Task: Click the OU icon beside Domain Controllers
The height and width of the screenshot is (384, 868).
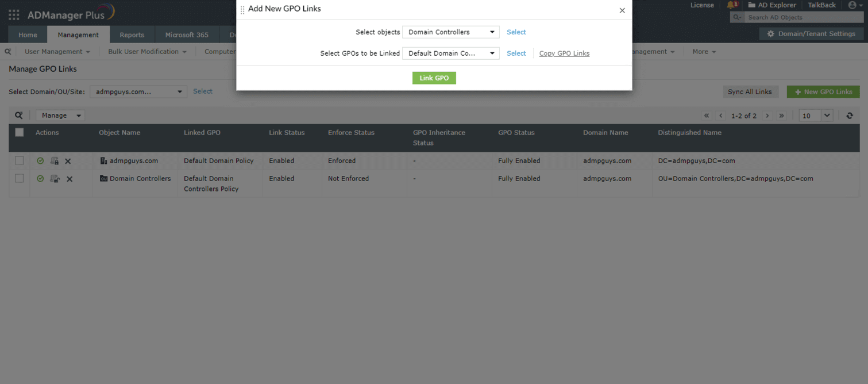Action: click(104, 179)
